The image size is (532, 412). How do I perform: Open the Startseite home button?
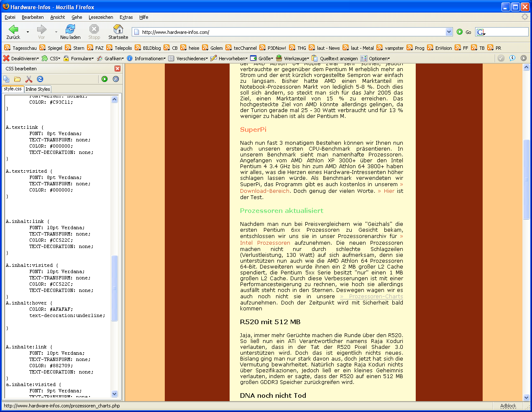coord(118,32)
